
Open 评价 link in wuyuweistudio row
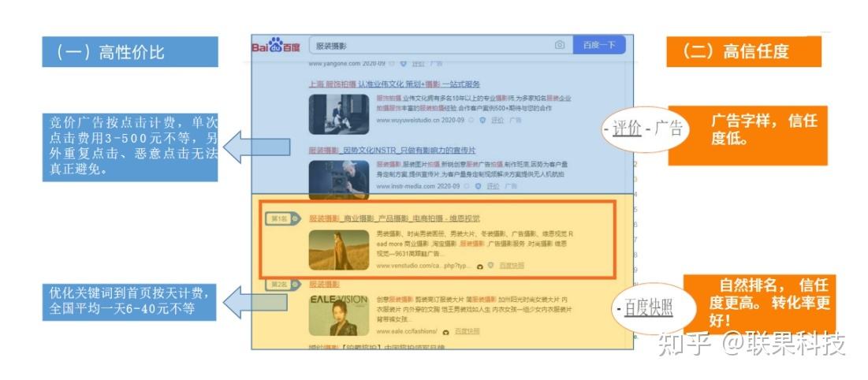tap(497, 120)
